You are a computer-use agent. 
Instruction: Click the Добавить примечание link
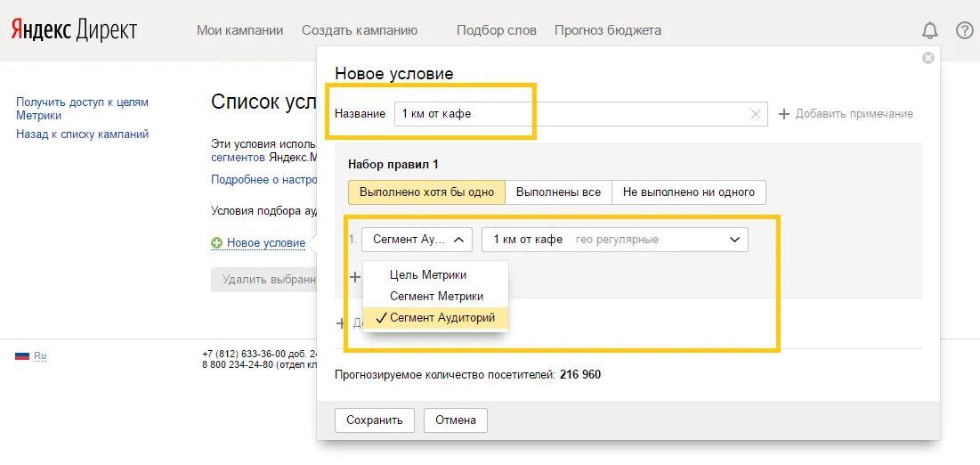coord(846,114)
